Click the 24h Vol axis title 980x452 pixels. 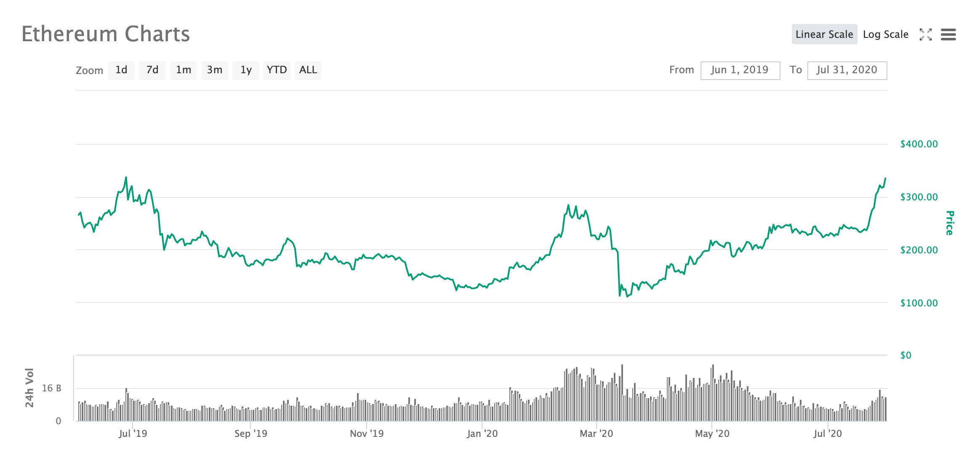(x=29, y=388)
